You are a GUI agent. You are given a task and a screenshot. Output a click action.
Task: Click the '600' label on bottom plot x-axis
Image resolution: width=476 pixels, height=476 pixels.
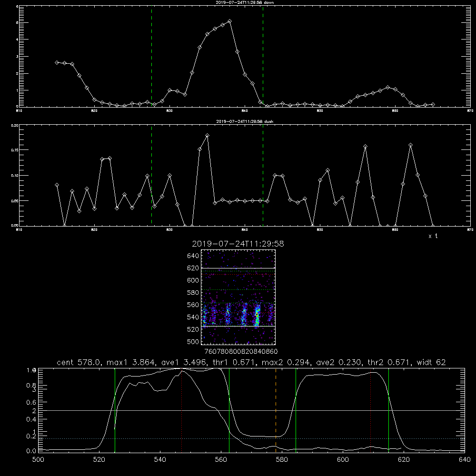click(343, 460)
